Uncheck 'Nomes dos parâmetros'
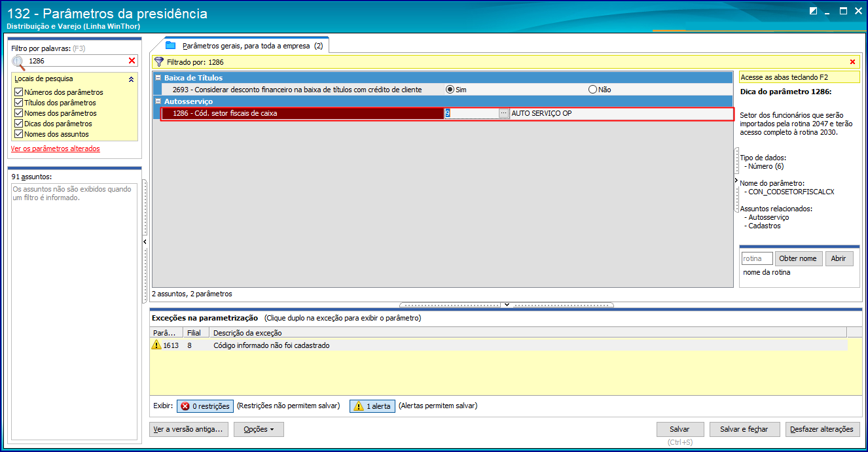 coord(18,113)
